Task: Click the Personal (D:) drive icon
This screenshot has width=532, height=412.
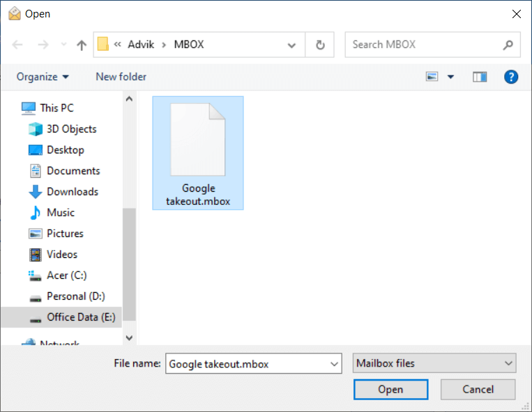Action: point(36,298)
